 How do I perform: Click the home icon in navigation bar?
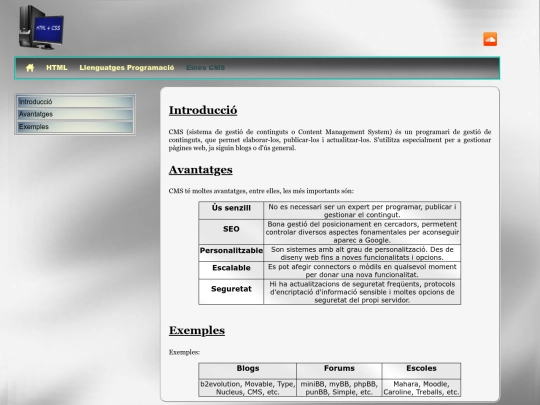[x=30, y=68]
